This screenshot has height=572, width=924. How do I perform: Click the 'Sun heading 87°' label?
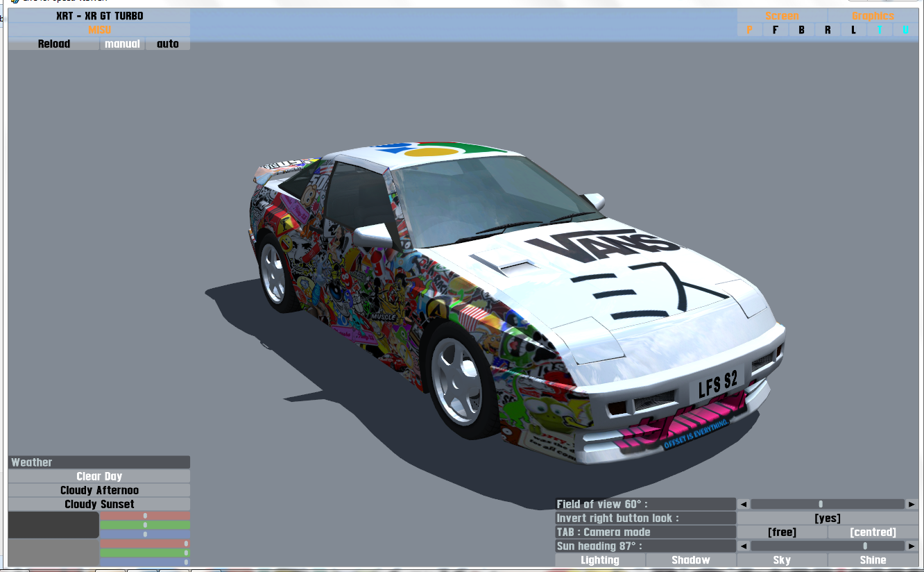[645, 546]
